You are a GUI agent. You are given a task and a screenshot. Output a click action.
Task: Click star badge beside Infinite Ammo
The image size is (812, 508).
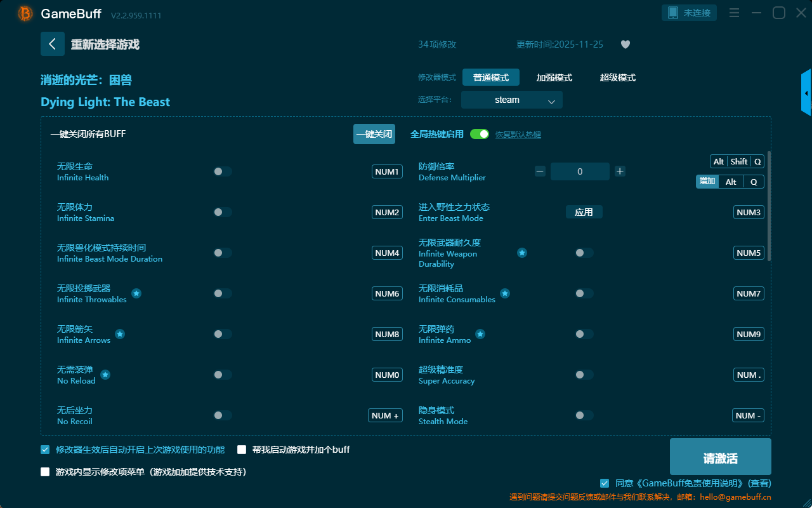[x=480, y=334]
